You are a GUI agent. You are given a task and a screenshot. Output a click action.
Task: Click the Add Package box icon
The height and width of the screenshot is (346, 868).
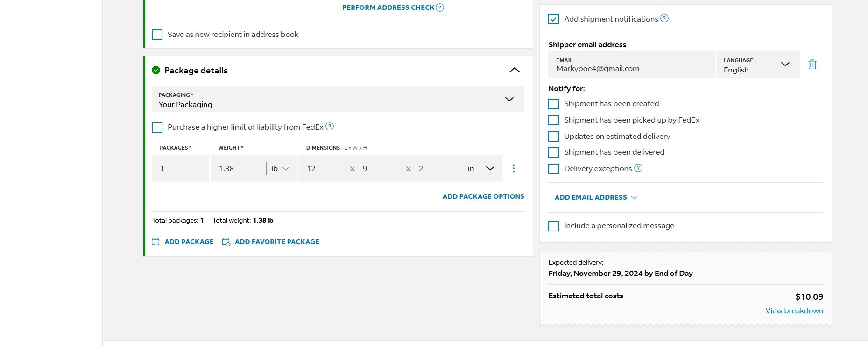pos(156,242)
